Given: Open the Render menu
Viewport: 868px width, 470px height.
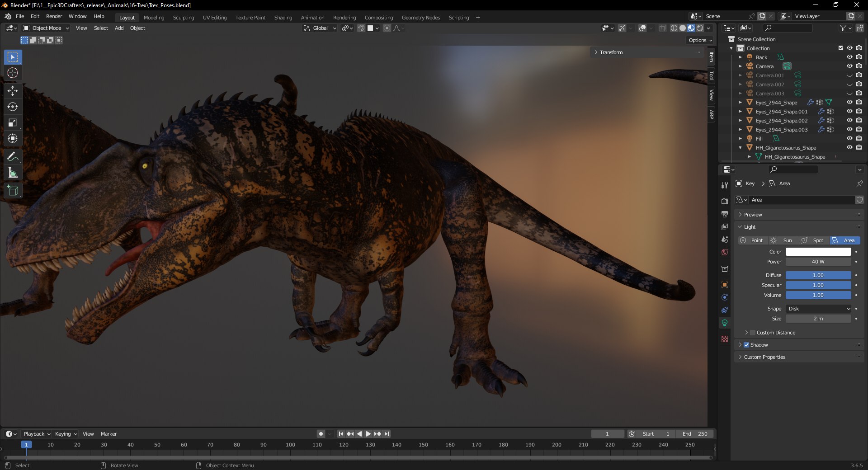Looking at the screenshot, I should click(x=54, y=16).
